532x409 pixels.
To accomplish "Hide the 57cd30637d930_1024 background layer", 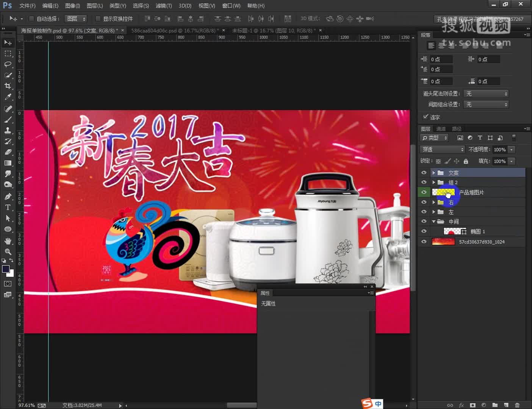I will (424, 242).
